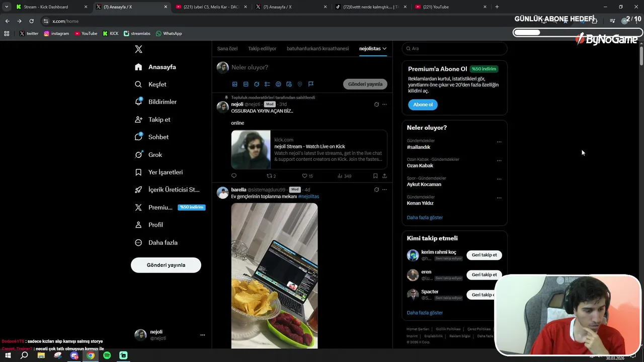Click Daha fazla göster under follow suggestions
Image resolution: width=644 pixels, height=362 pixels.
click(x=425, y=313)
